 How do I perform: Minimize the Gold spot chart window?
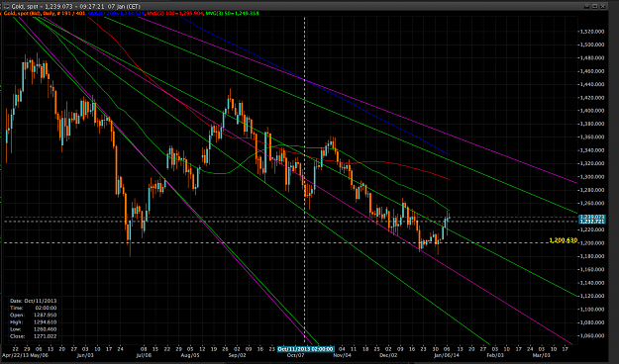587,6
